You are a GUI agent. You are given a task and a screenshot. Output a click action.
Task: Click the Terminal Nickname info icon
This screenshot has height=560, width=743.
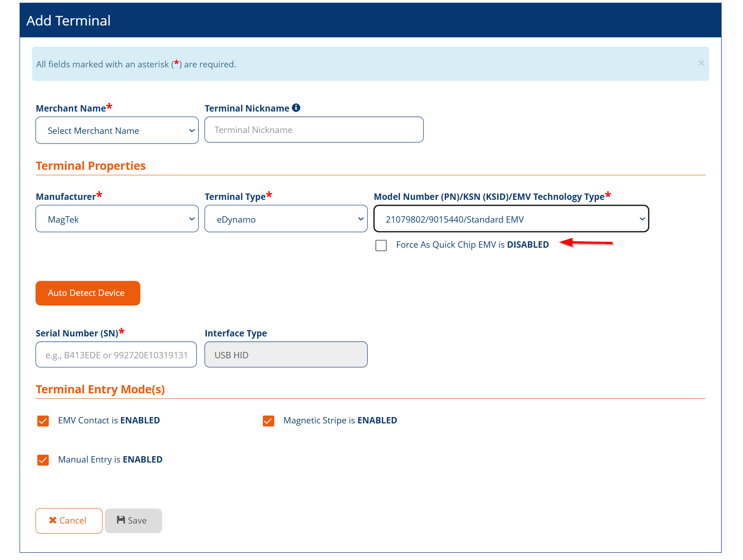(x=296, y=108)
